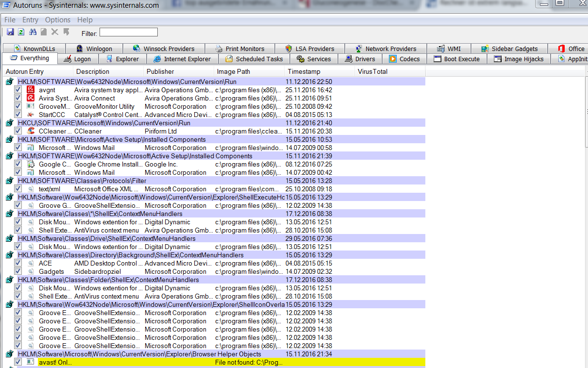Image resolution: width=588 pixels, height=368 pixels.
Task: Click the GrooveMonitor entry icon
Action: pyautogui.click(x=31, y=106)
